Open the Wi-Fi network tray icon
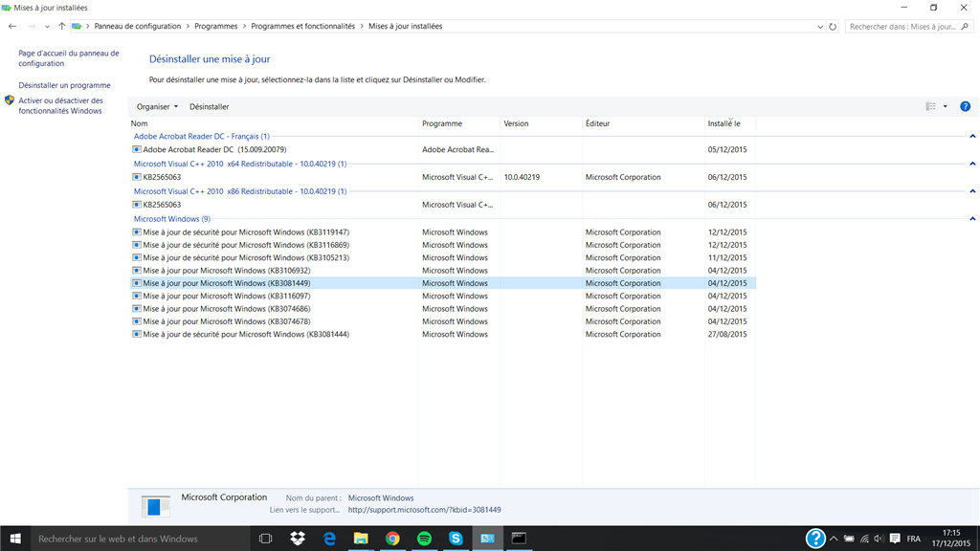 tap(864, 539)
